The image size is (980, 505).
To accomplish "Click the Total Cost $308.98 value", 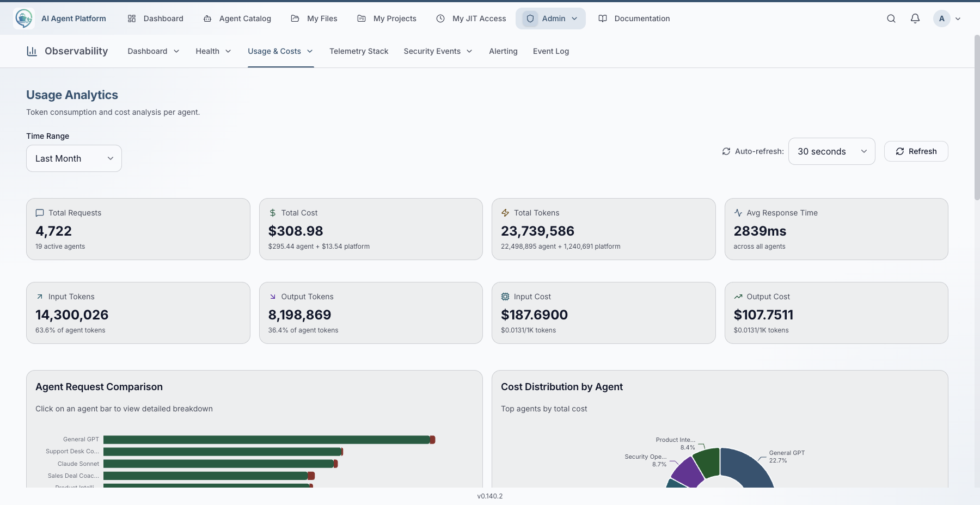I will (x=296, y=231).
